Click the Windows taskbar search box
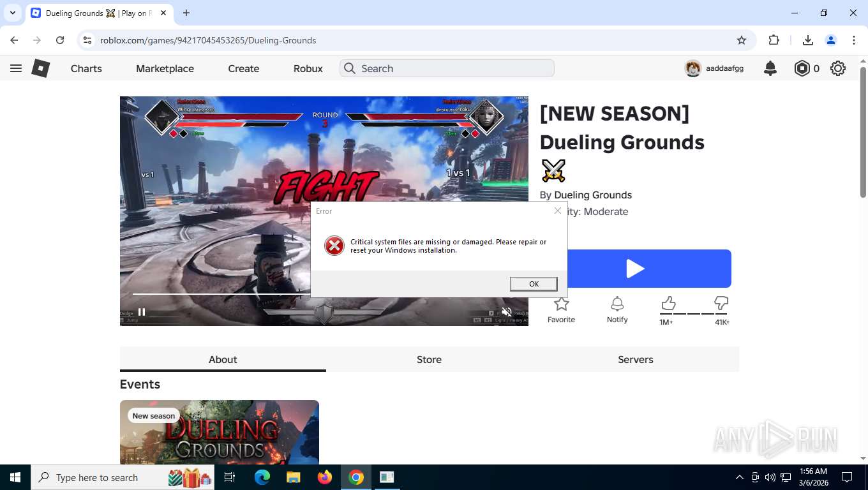868x490 pixels. [x=123, y=477]
